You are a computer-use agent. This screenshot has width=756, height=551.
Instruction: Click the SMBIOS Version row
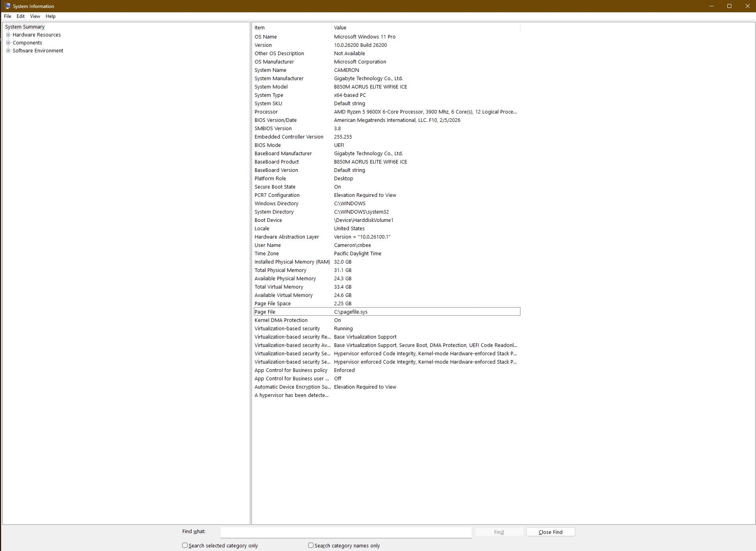[387, 129]
